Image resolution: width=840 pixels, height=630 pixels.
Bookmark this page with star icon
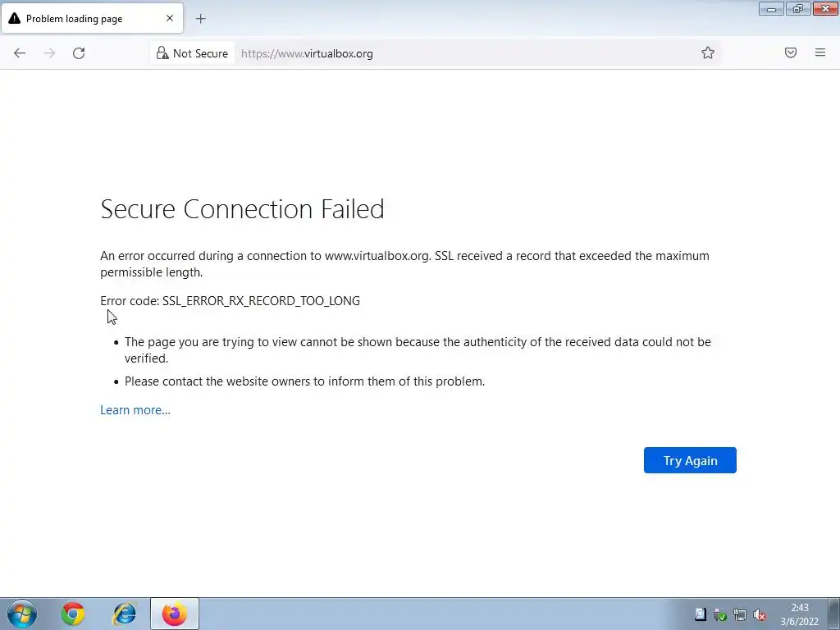pos(708,53)
